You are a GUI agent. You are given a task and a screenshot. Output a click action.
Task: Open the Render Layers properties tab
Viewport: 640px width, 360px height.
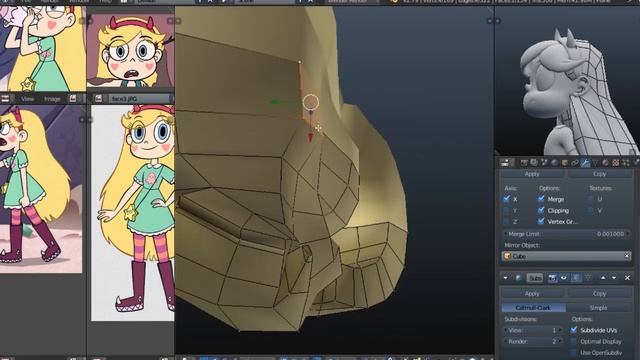coord(534,163)
